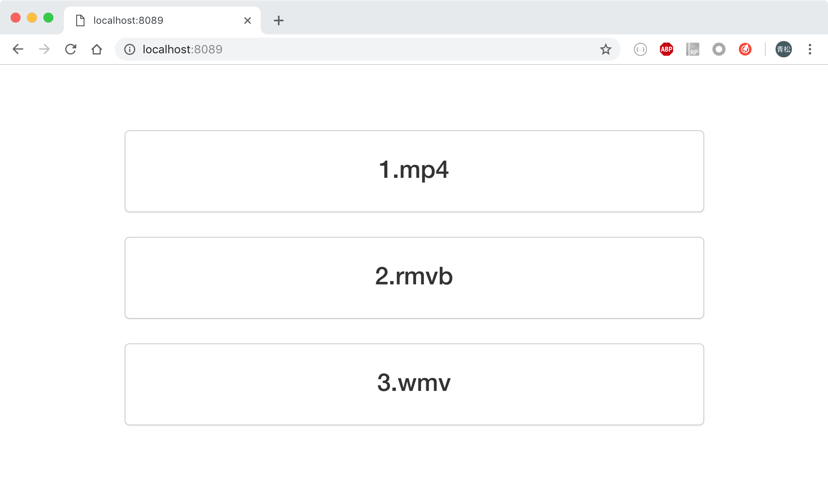Open a new browser tab

279,20
